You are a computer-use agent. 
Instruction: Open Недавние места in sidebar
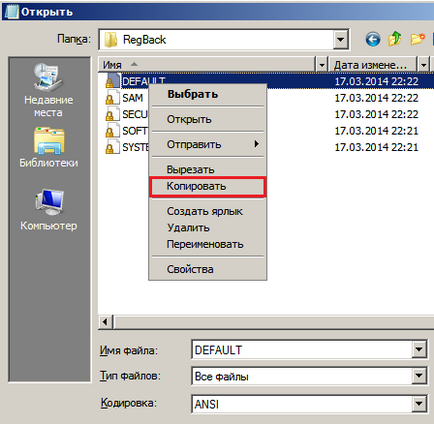pos(49,90)
